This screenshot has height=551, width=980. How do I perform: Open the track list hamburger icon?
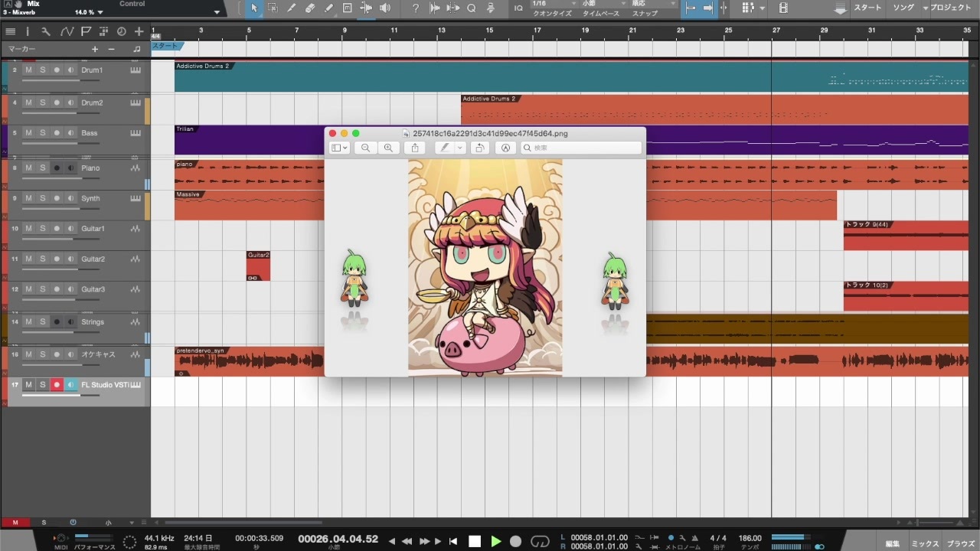coord(10,31)
